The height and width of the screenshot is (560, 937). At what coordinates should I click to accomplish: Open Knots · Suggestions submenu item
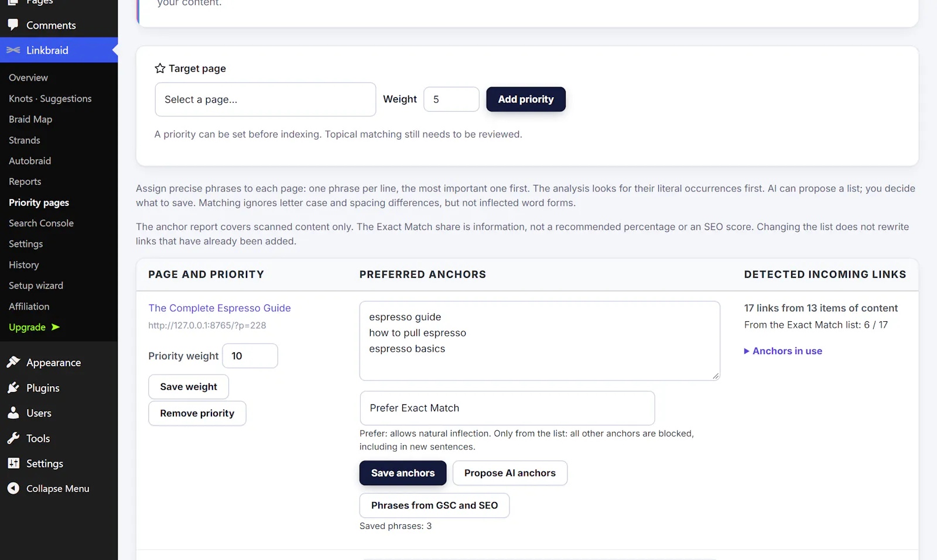coord(50,98)
